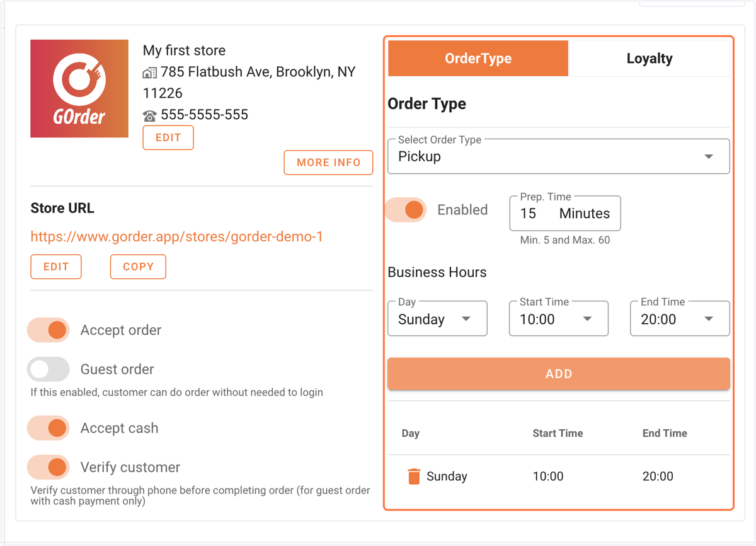Image resolution: width=756 pixels, height=546 pixels.
Task: Open the End Time dropdown
Action: (x=680, y=318)
